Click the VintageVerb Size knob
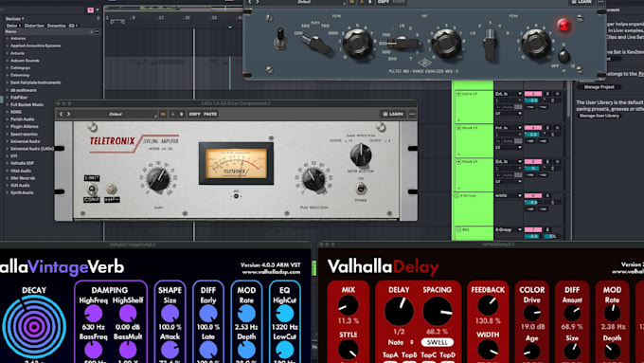 tap(170, 314)
